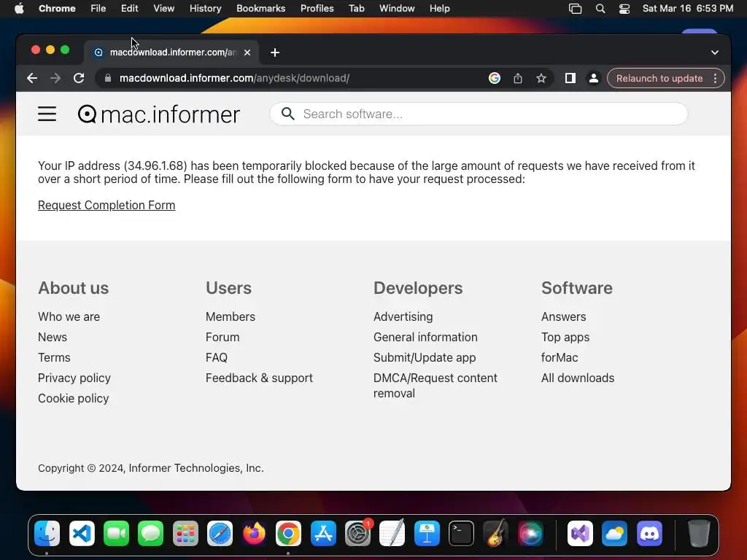
Task: Open a new tab with plus button
Action: point(275,52)
